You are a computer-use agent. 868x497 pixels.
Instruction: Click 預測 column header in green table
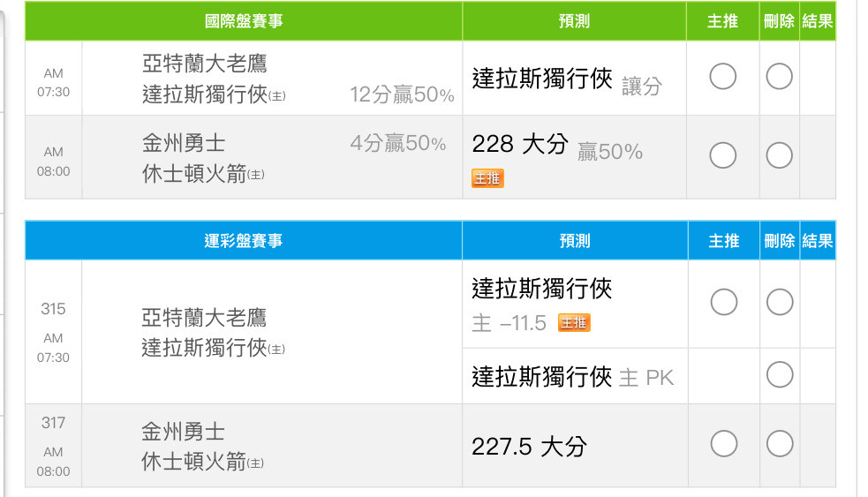coord(574,21)
